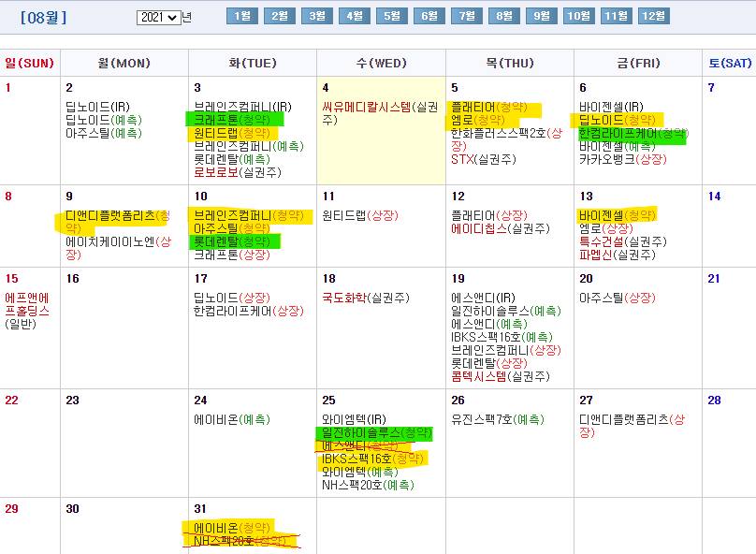Open 특수건설(실권주) on August 13
756x554 pixels.
(623, 241)
